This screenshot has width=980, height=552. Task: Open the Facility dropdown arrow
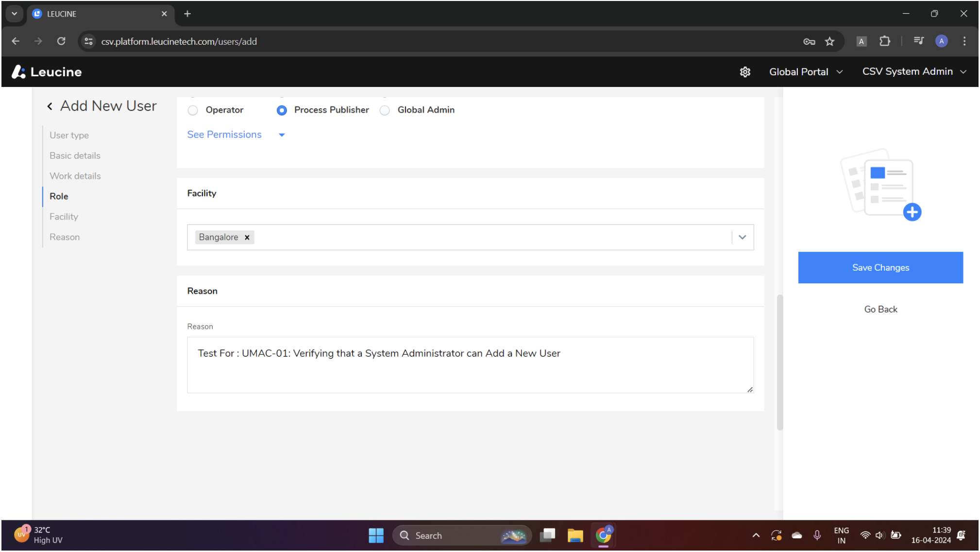742,237
